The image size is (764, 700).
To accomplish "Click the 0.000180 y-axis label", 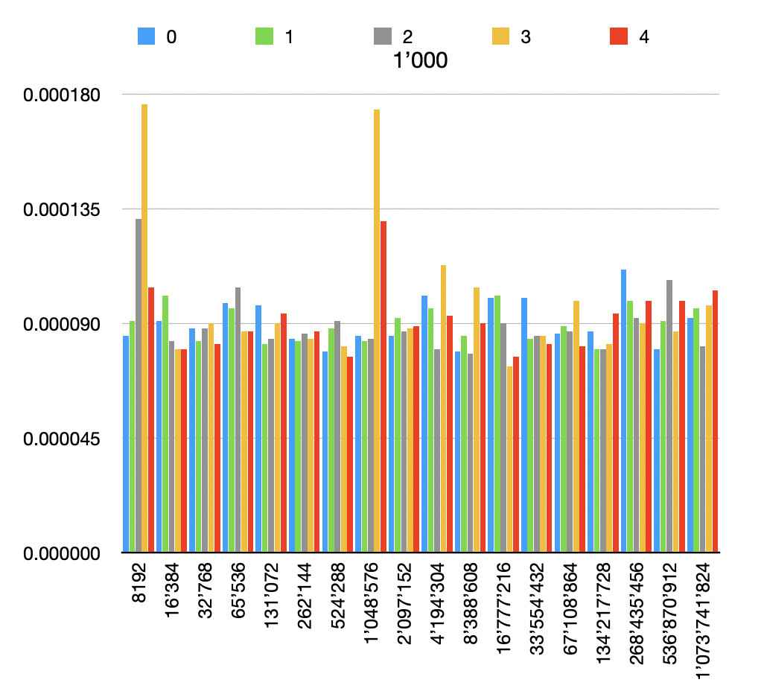I will (x=62, y=95).
